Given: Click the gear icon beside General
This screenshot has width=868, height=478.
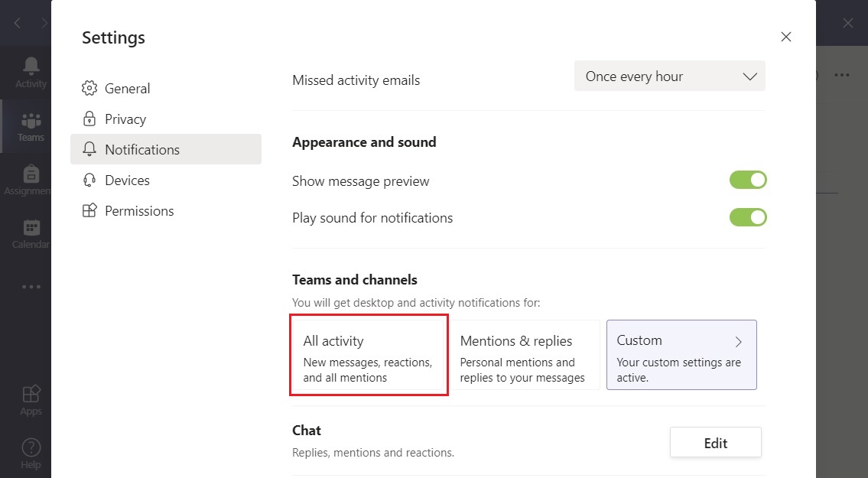Looking at the screenshot, I should point(89,88).
